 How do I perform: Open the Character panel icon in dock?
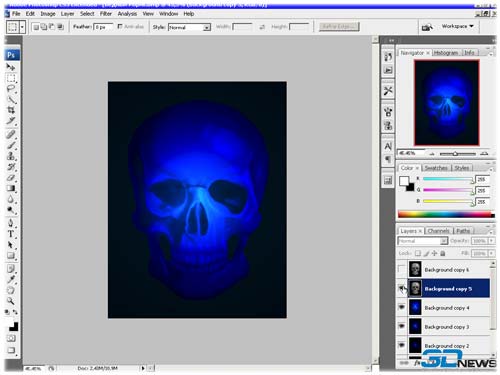click(x=388, y=146)
